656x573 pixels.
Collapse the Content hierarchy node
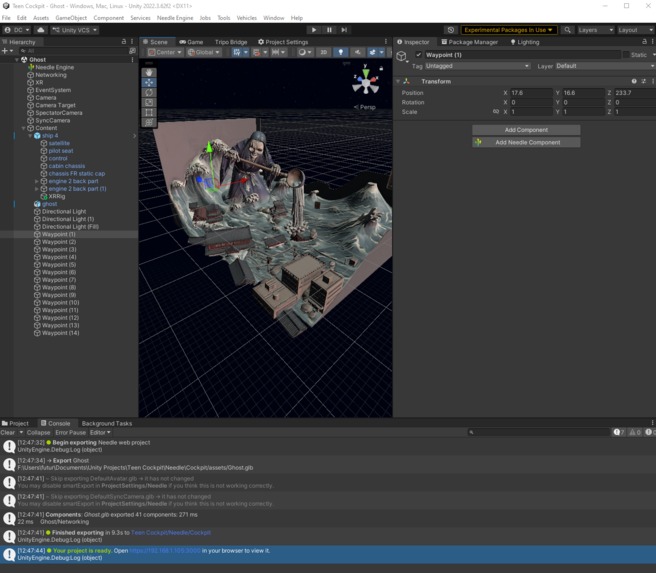pyautogui.click(x=23, y=128)
